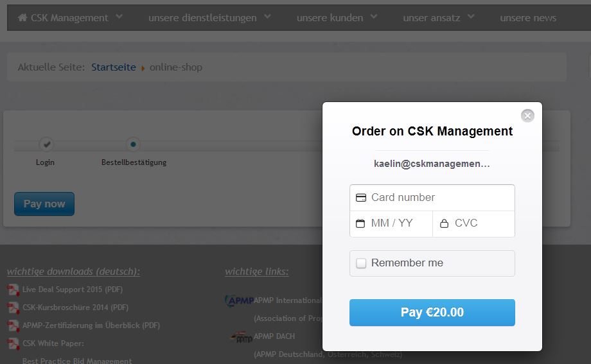Click PDF icon beside CSK-Kursbroschüre 2014

(13, 308)
